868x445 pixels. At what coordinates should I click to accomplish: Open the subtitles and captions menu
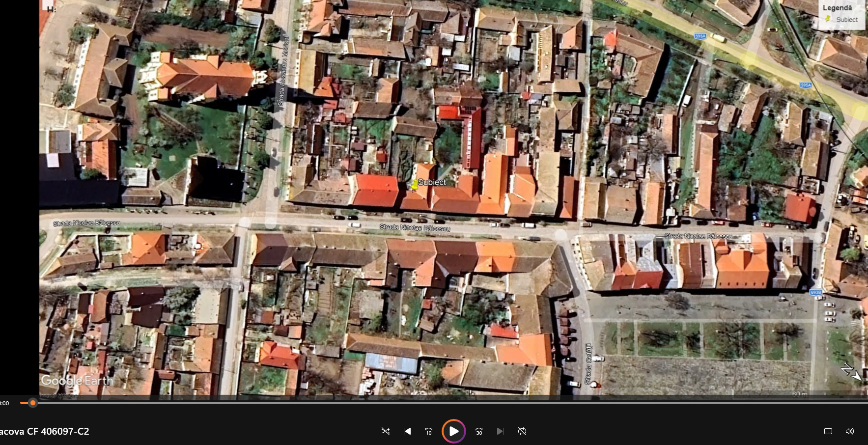(828, 431)
